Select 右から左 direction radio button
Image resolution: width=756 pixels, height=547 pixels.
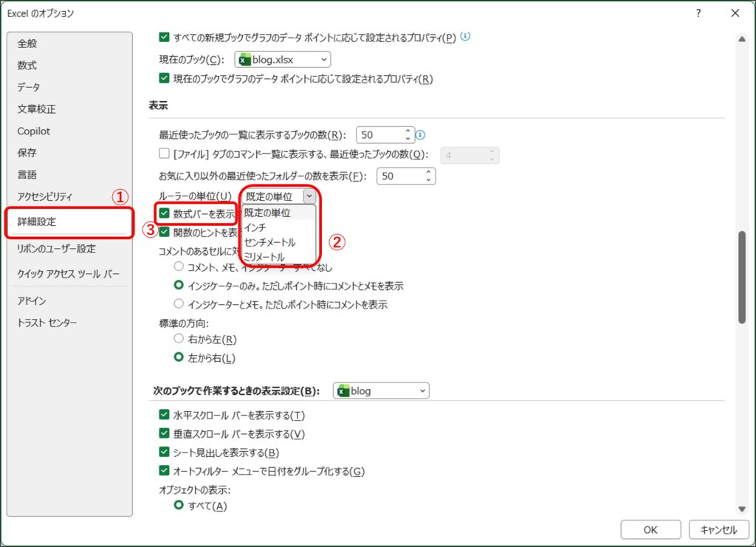(x=178, y=339)
